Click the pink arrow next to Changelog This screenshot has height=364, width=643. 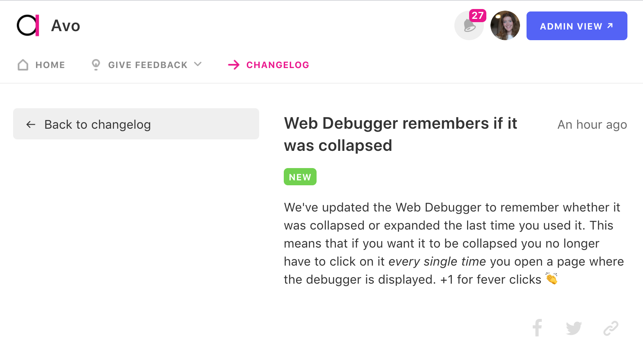tap(234, 65)
